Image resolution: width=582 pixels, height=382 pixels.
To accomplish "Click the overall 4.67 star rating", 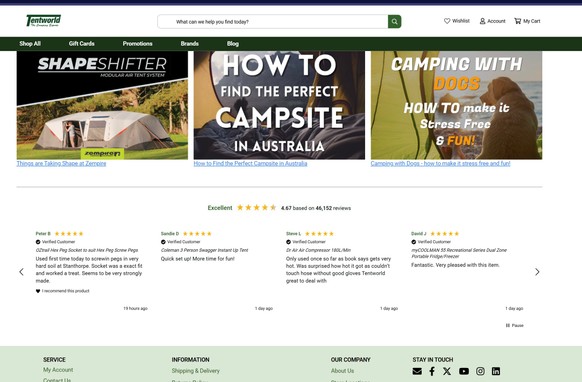I will click(x=256, y=208).
